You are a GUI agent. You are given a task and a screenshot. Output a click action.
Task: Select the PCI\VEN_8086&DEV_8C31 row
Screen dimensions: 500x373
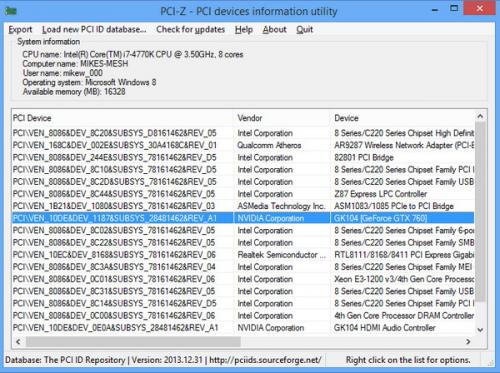pos(243,291)
